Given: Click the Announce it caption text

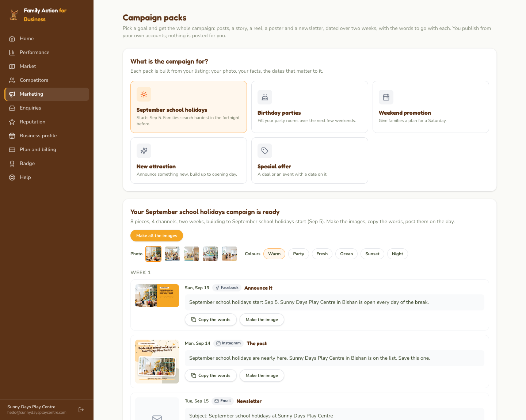Looking at the screenshot, I should coord(309,302).
